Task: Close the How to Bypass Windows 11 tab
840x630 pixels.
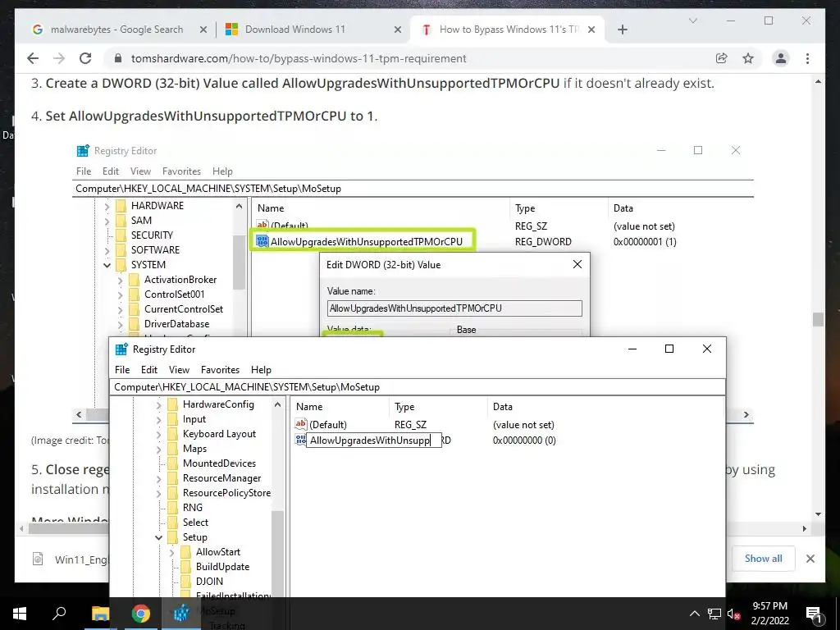Action: (591, 30)
